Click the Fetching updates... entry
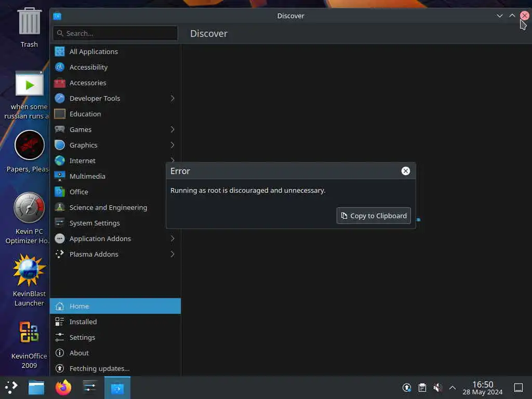This screenshot has height=399, width=532. click(115, 368)
